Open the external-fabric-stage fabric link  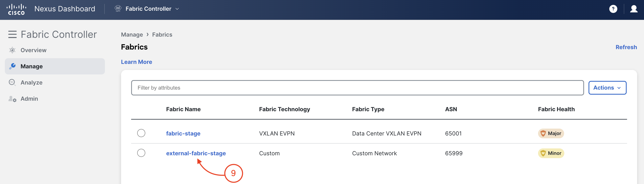pos(196,153)
